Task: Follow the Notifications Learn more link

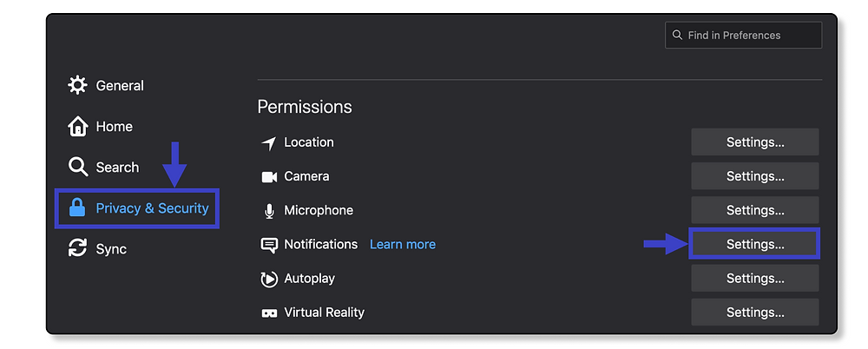Action: pyautogui.click(x=403, y=244)
